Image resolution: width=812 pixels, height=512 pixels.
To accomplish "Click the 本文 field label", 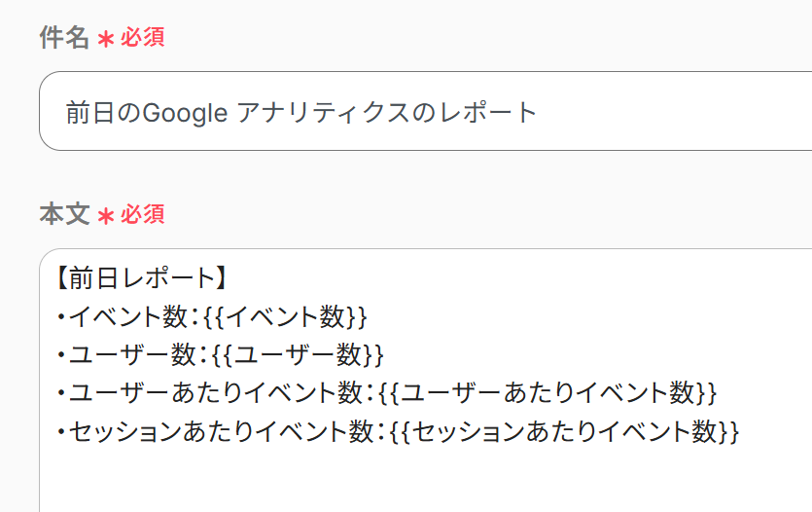I will pyautogui.click(x=64, y=214).
